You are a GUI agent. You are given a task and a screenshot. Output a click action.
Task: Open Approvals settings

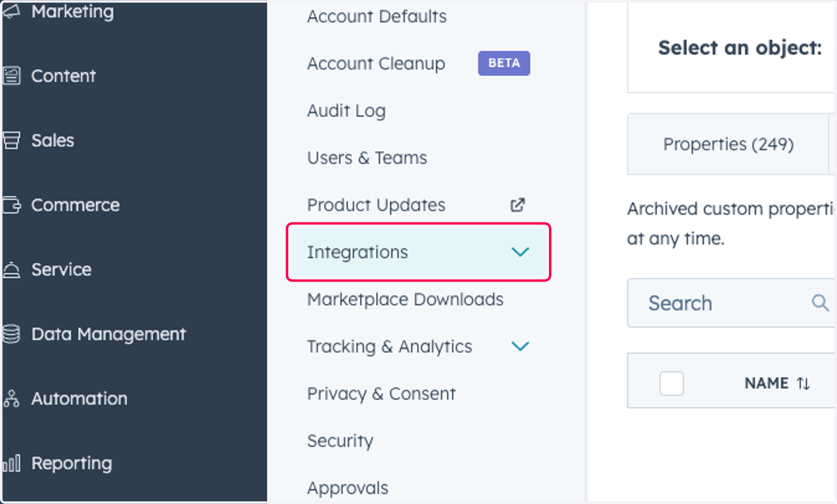pyautogui.click(x=347, y=488)
